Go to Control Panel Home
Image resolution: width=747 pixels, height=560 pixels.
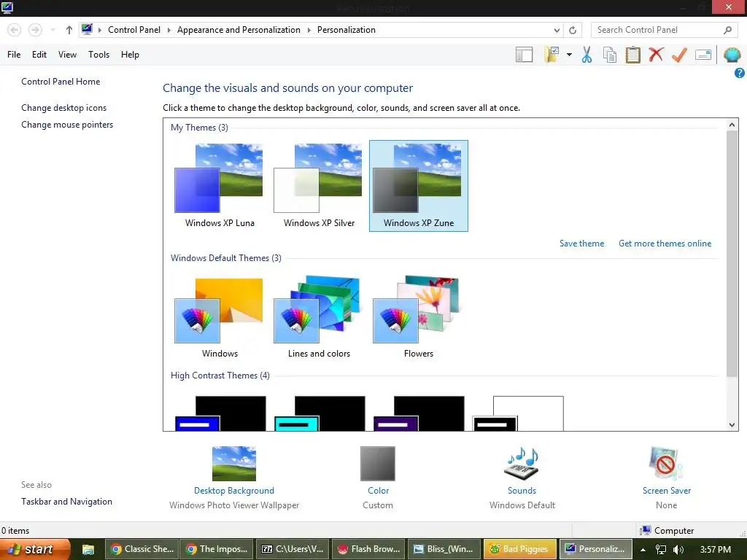[x=61, y=82]
